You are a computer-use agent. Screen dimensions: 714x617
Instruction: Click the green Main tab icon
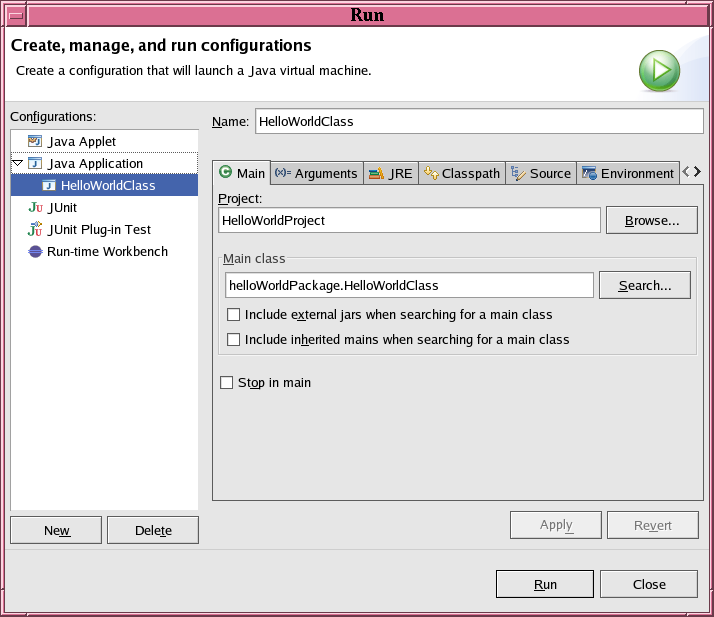225,172
